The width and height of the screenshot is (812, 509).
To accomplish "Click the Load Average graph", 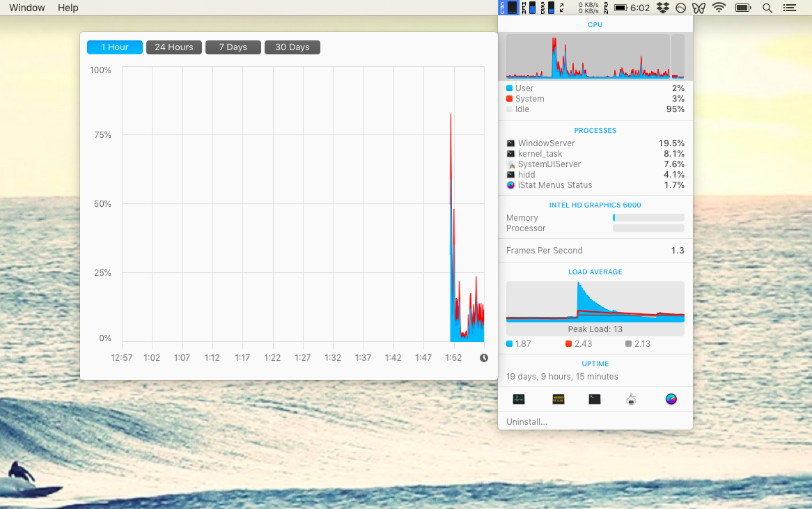I will click(595, 302).
